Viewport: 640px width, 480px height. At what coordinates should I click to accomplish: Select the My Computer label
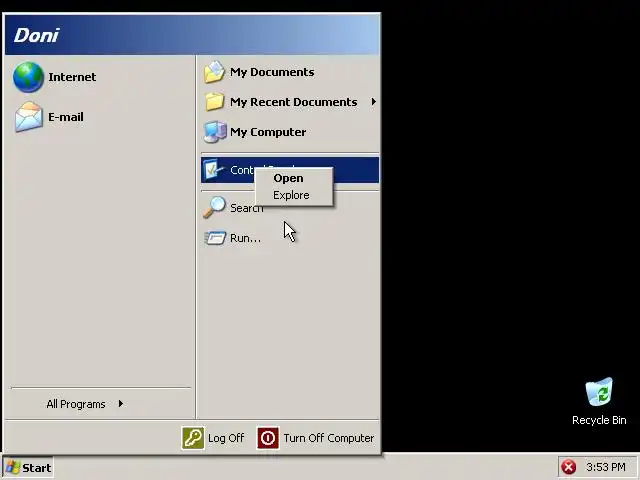(x=268, y=132)
